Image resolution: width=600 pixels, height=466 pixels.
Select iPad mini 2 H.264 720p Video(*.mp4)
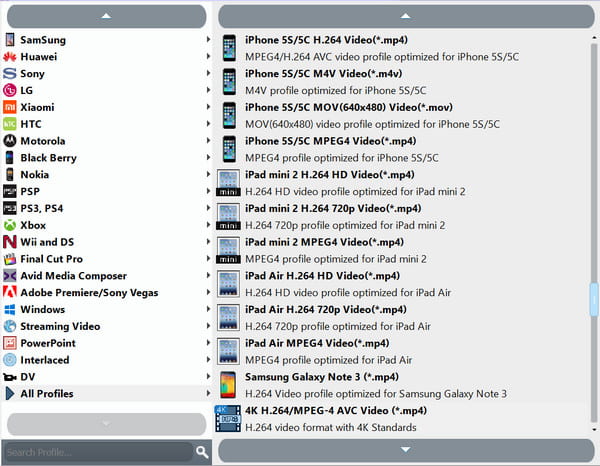(403, 217)
